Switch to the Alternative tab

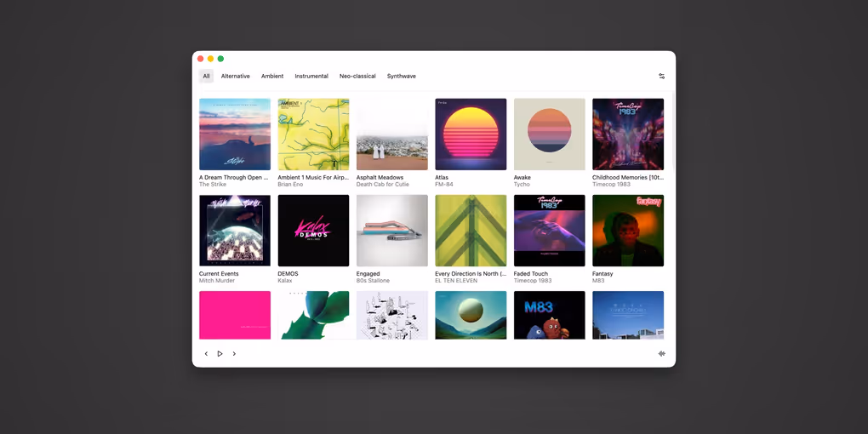235,77
